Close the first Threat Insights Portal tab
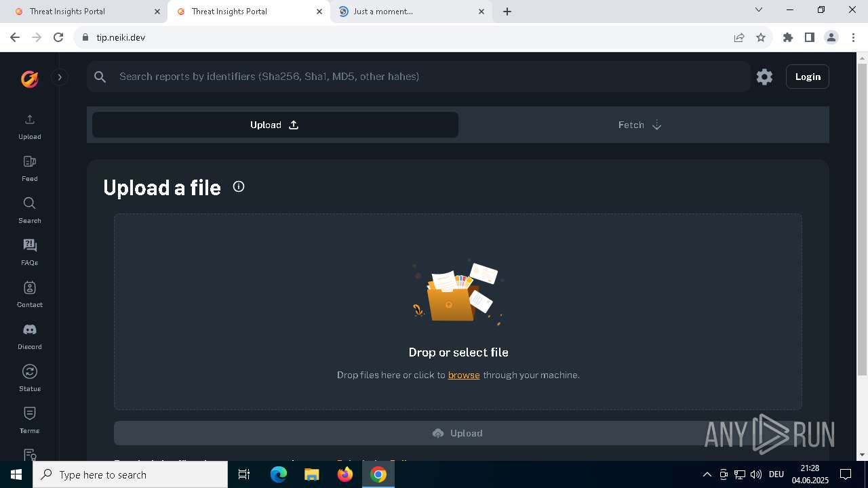 point(157,12)
